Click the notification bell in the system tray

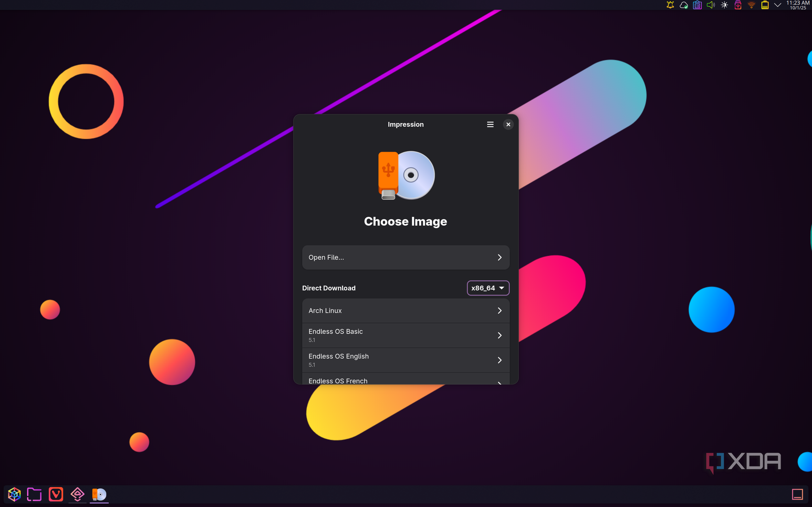[670, 5]
